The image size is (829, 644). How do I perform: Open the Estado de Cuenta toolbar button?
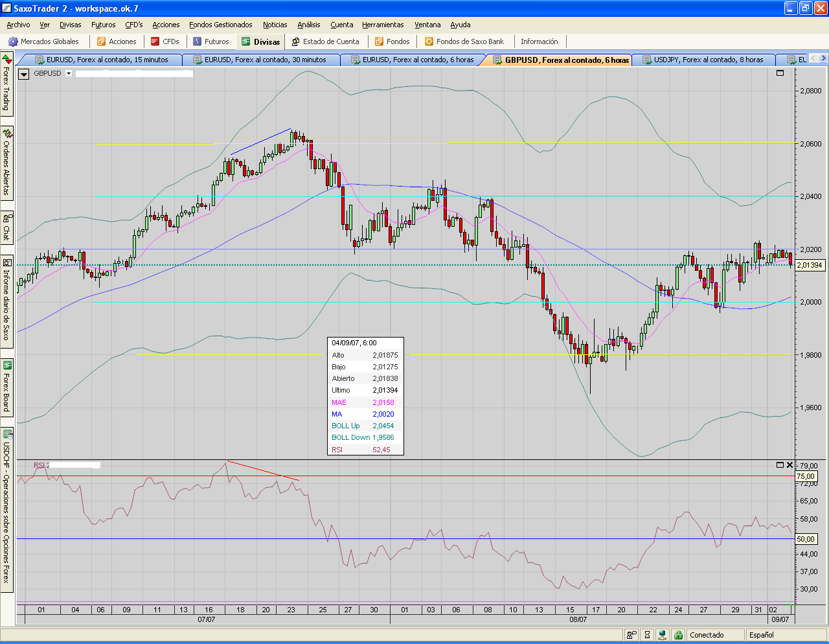pyautogui.click(x=325, y=41)
